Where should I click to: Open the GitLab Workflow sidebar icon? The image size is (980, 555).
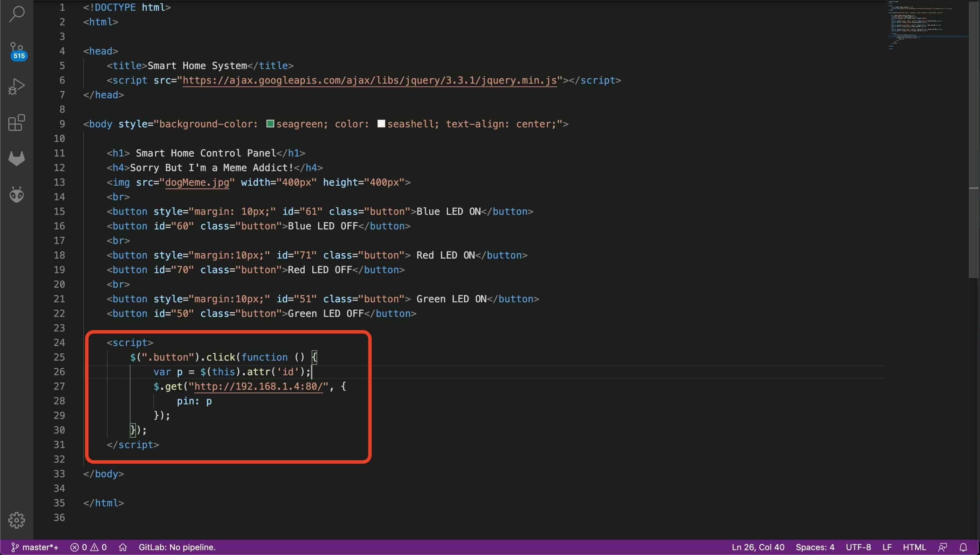coord(16,158)
